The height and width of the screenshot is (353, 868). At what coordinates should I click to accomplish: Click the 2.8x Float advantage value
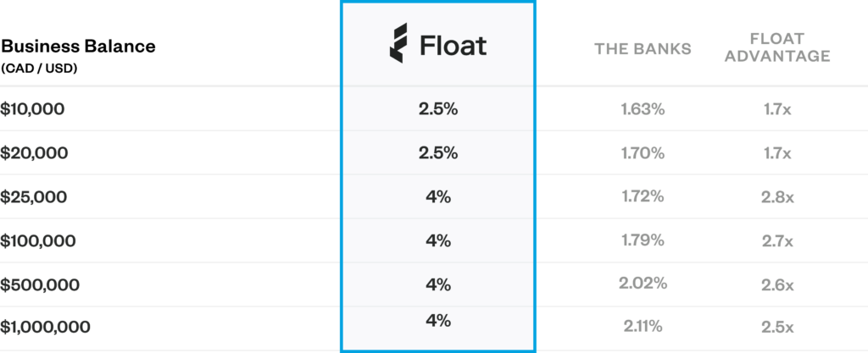(777, 197)
